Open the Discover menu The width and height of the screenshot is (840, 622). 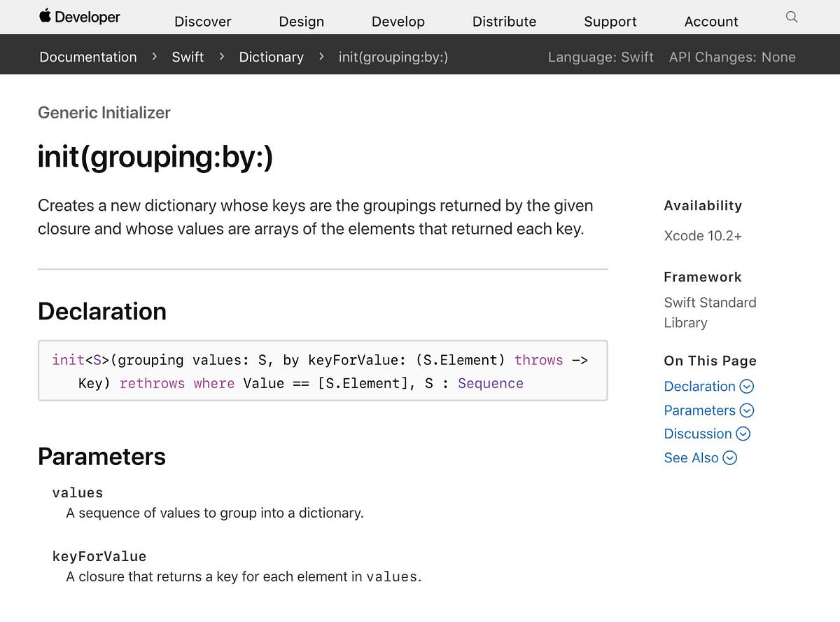point(202,22)
